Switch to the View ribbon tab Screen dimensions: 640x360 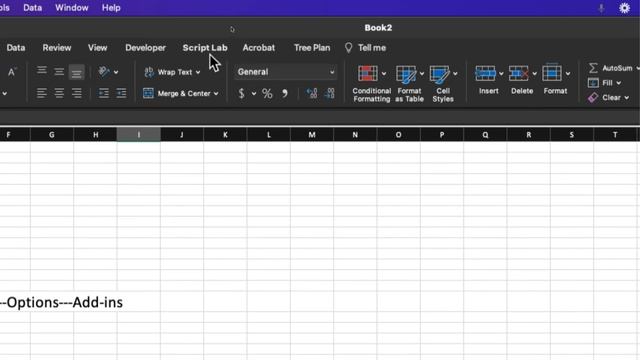click(x=98, y=48)
